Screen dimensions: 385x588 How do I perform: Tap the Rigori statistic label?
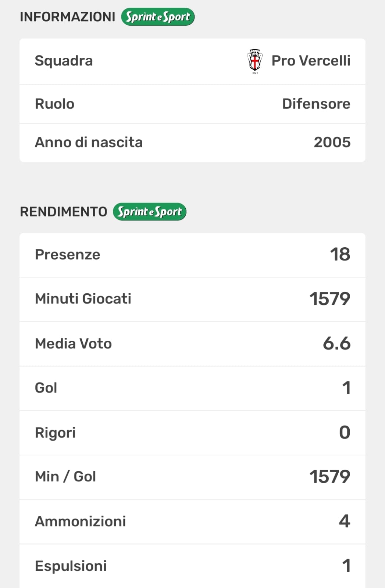55,433
